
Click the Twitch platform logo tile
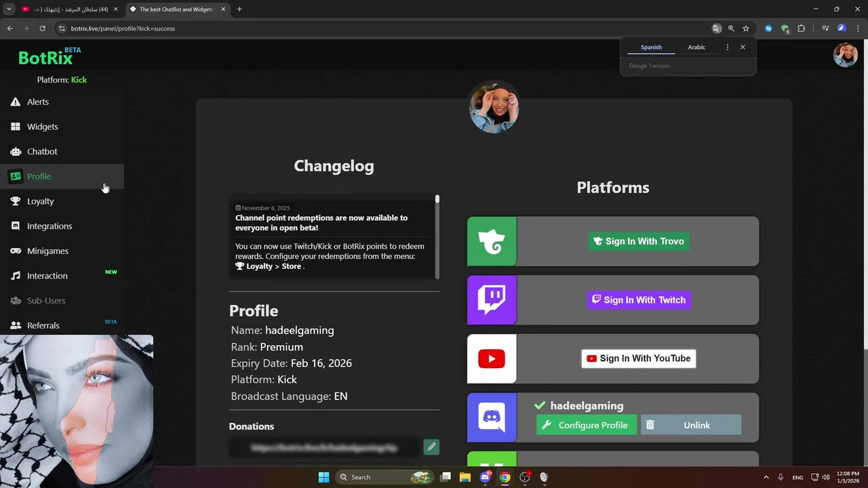click(x=492, y=300)
